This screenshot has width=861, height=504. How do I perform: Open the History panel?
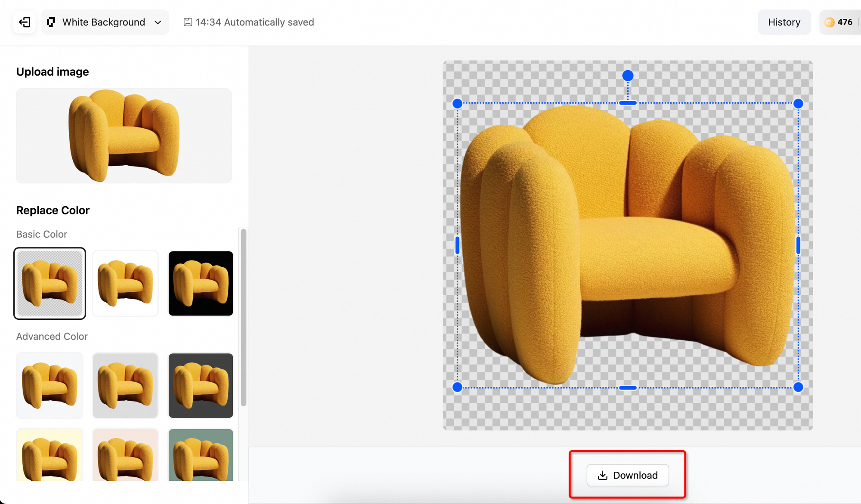[784, 22]
